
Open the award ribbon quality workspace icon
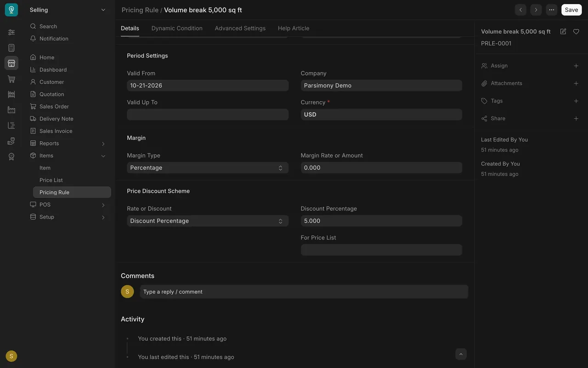11,157
